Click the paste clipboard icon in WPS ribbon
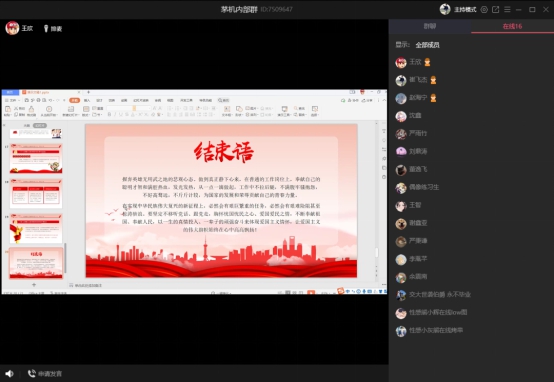 coord(8,109)
